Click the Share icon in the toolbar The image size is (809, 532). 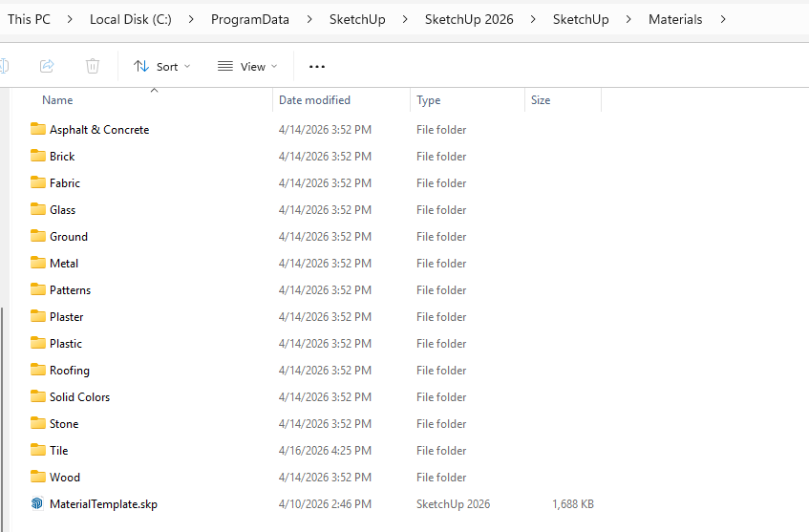47,66
